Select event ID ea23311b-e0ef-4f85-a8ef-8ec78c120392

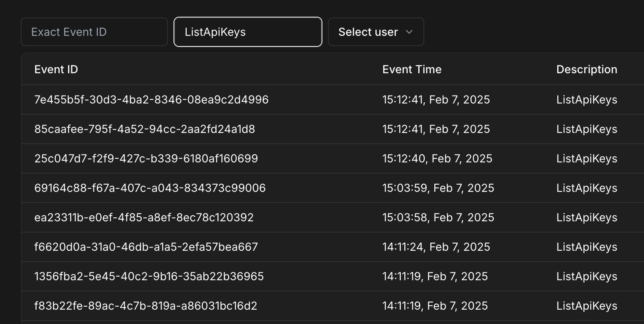144,217
